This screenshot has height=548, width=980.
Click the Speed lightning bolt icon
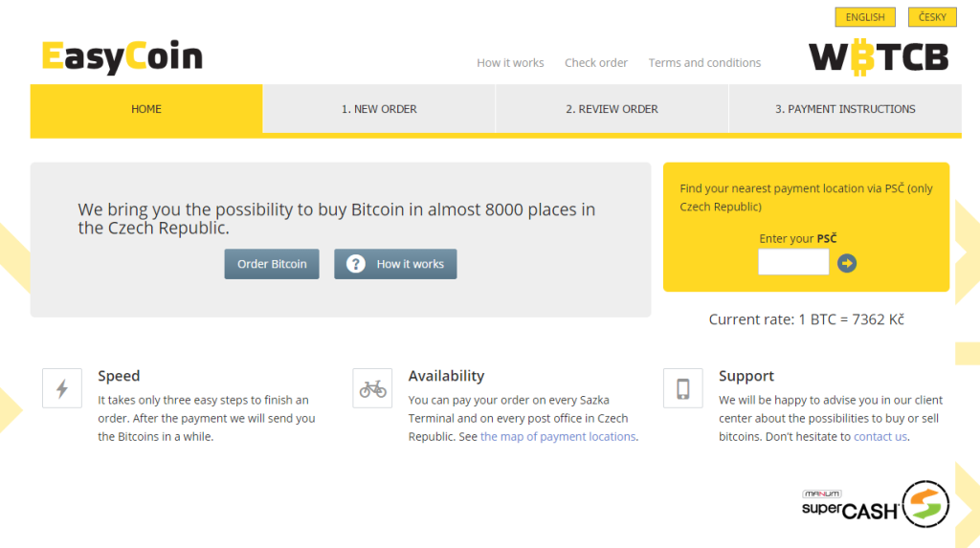tap(62, 388)
